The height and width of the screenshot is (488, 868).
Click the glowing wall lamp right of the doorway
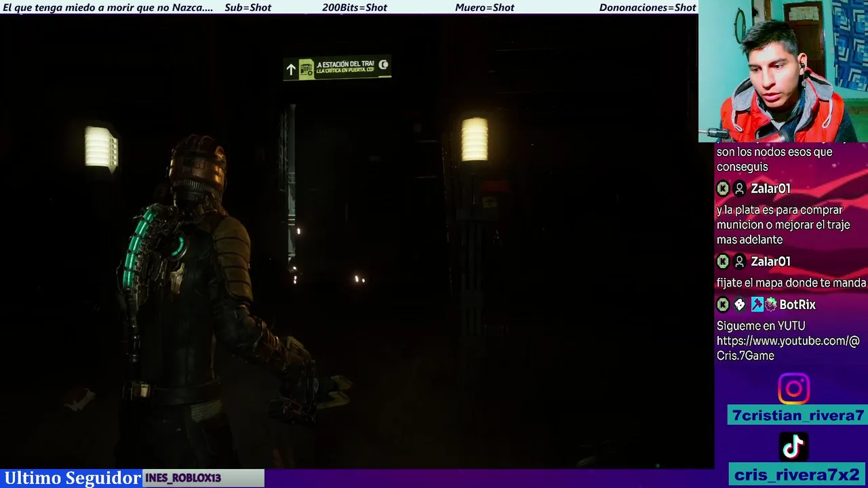click(x=475, y=140)
